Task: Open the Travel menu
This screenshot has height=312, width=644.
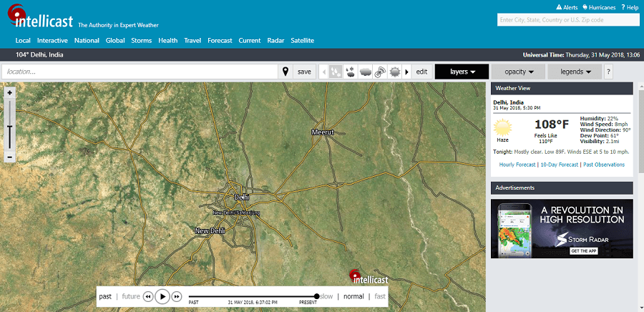Action: [x=192, y=41]
